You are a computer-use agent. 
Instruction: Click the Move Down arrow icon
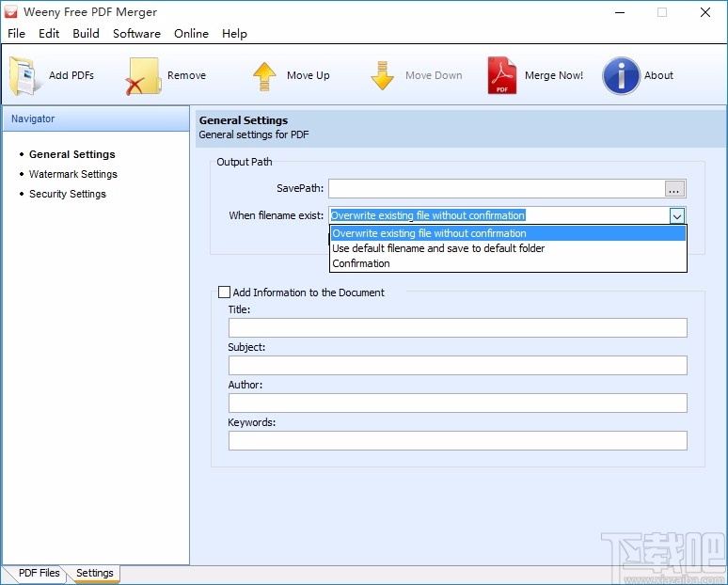(x=382, y=76)
